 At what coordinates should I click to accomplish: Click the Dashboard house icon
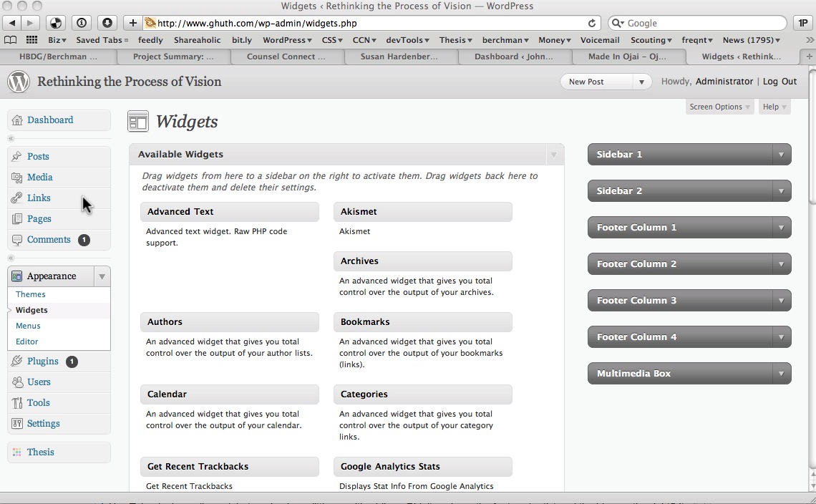click(17, 120)
